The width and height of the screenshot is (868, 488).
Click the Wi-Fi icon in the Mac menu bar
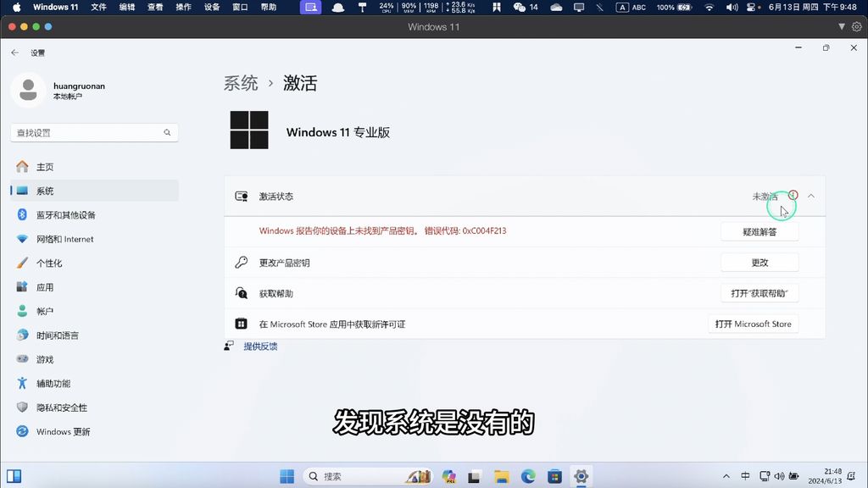709,7
